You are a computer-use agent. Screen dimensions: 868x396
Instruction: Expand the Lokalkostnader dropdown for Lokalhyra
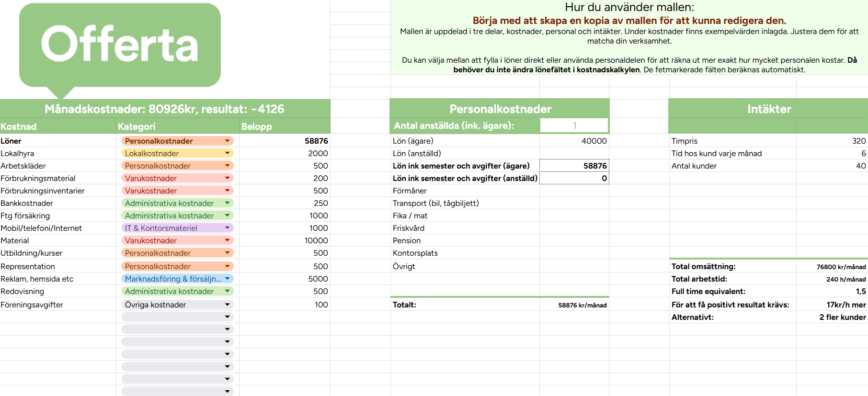[177, 153]
